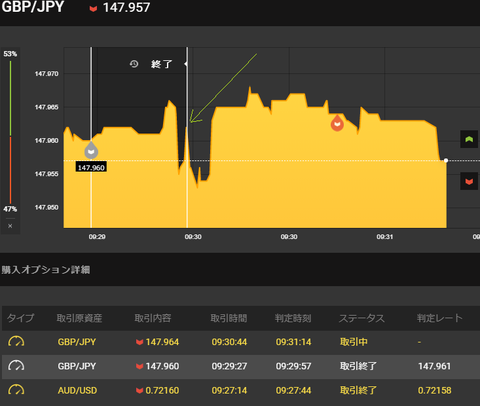
Task: Click the 判定時刻 column header
Action: 293,318
